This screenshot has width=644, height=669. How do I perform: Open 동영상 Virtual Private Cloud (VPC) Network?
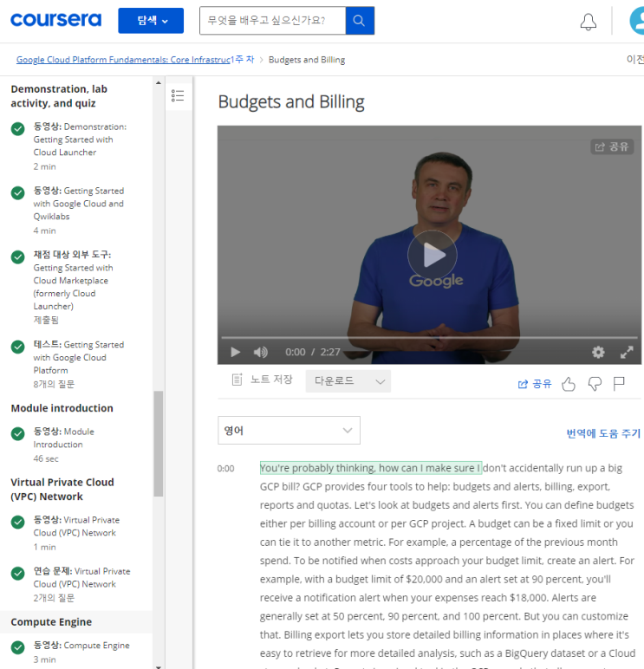[77, 533]
